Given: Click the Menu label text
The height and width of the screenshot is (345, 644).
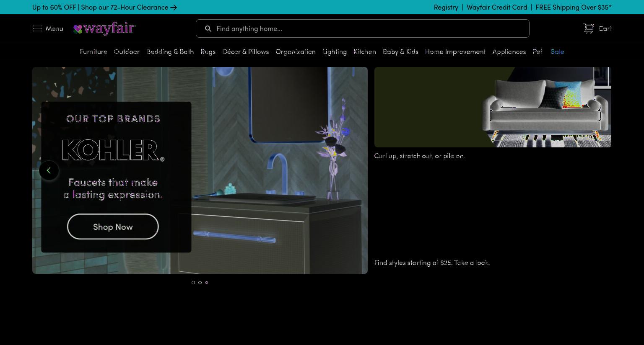Looking at the screenshot, I should (55, 28).
